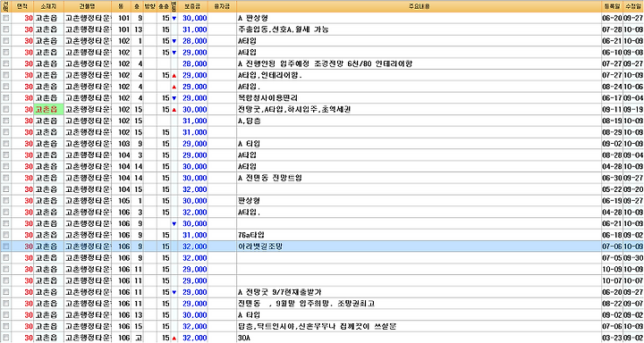Click the blue down arrow in the 'A 판상형' row
The width and height of the screenshot is (644, 343).
pos(174,19)
